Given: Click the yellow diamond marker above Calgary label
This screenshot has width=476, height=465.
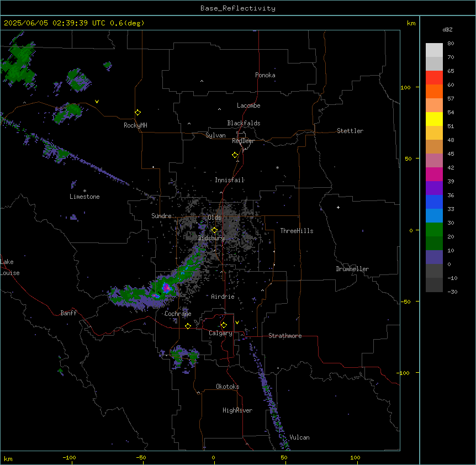Looking at the screenshot, I should click(224, 325).
